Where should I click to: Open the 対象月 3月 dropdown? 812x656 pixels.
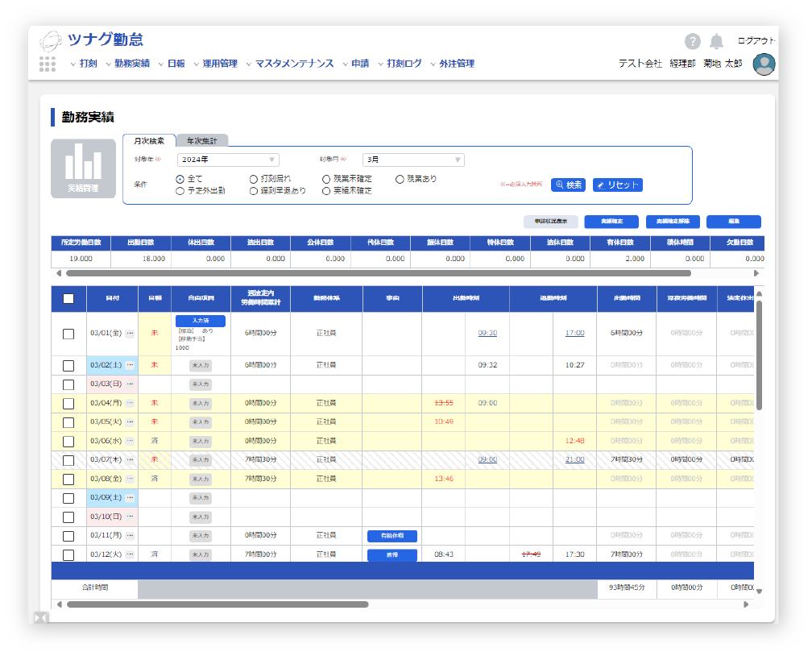point(413,160)
